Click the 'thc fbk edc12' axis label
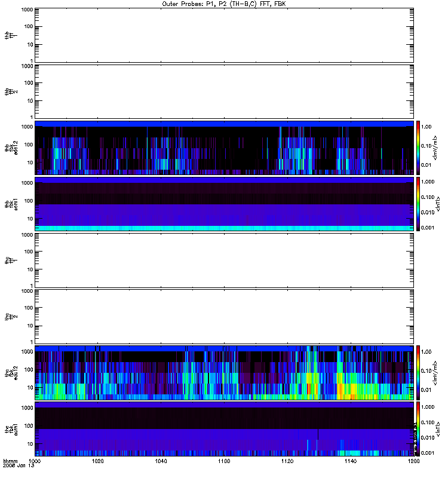 point(11,373)
